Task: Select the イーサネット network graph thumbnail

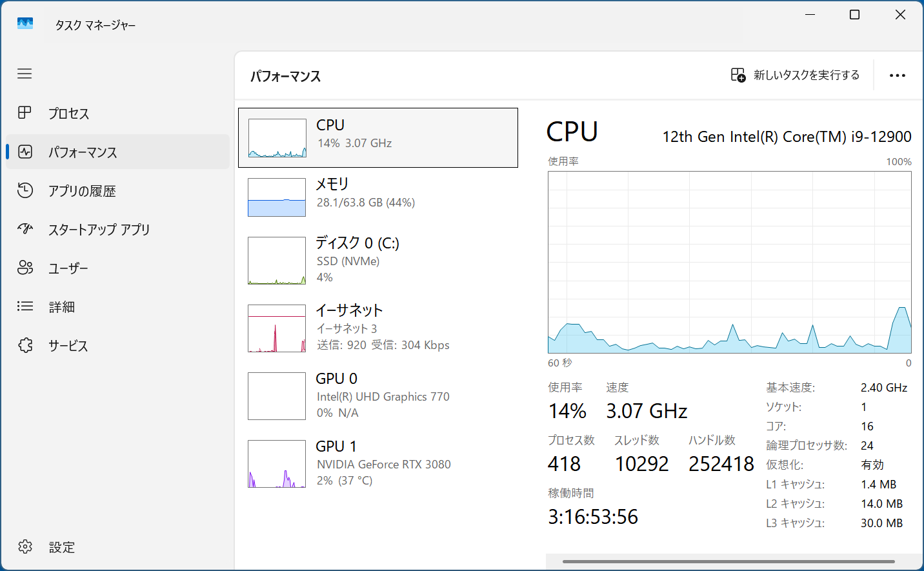Action: pos(277,328)
